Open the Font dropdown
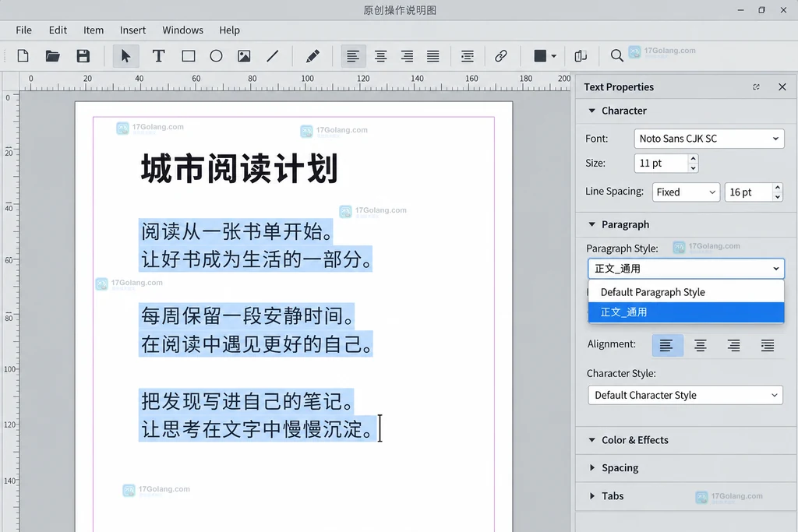This screenshot has height=532, width=798. (x=709, y=139)
